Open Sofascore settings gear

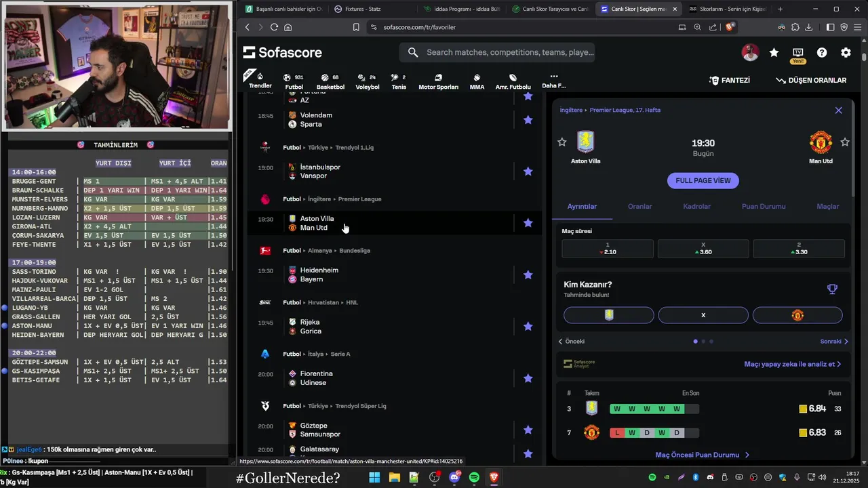click(x=846, y=52)
